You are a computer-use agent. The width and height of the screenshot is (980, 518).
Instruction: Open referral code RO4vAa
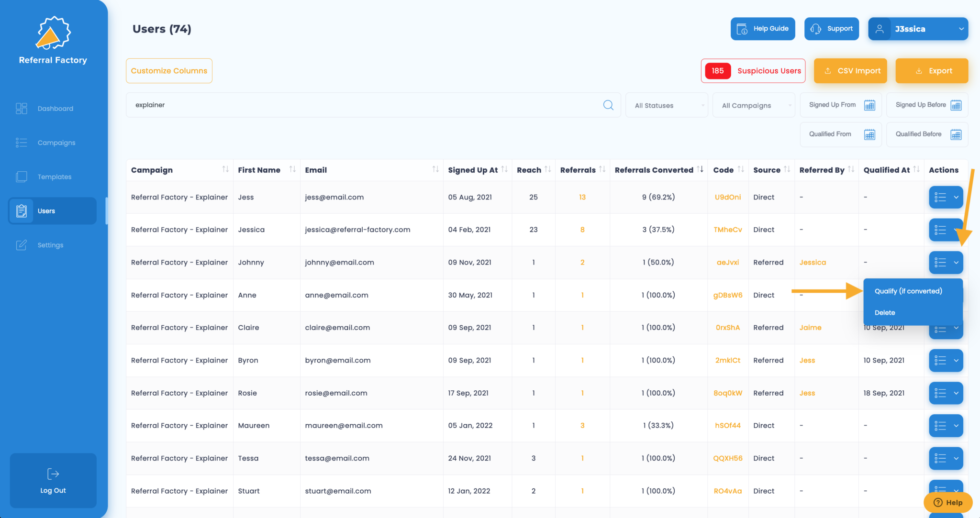click(x=728, y=491)
